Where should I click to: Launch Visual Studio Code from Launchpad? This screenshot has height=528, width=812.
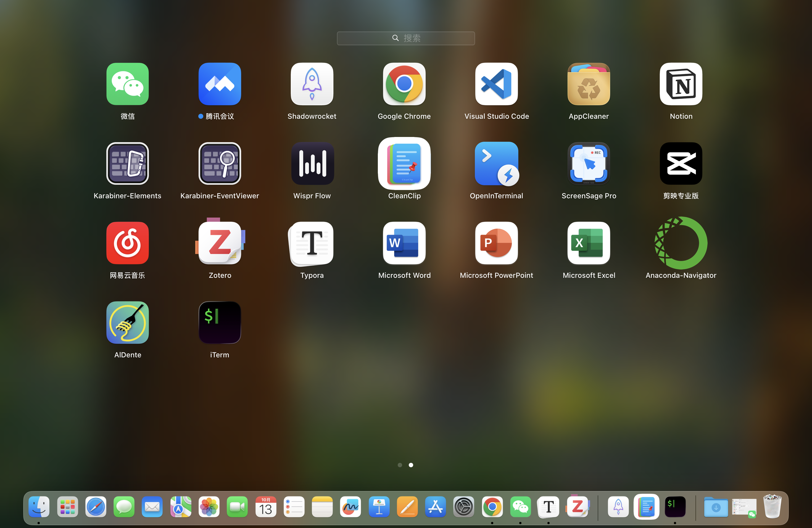[496, 84]
